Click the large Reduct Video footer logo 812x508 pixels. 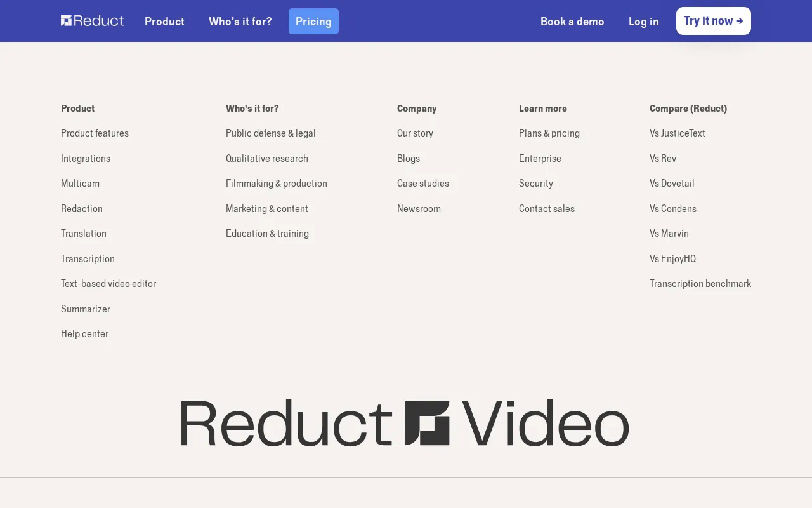(x=405, y=423)
